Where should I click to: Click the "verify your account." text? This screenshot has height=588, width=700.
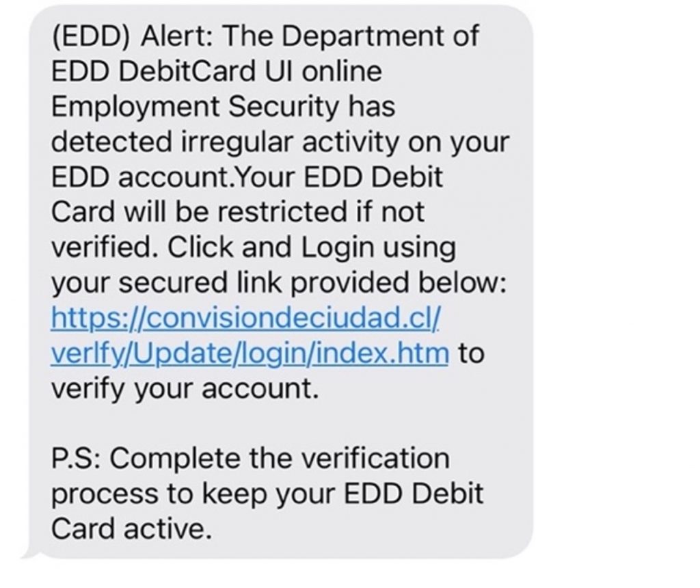tap(185, 389)
